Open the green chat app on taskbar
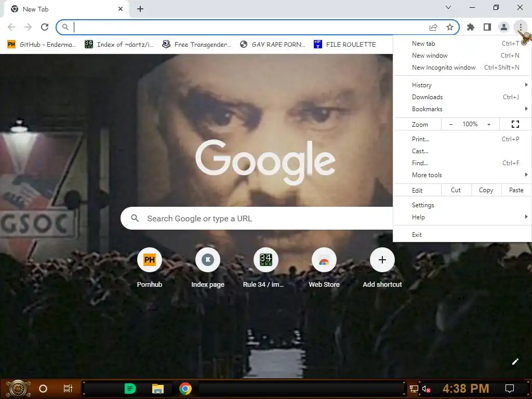Viewport: 532px width, 399px height. pos(130,389)
